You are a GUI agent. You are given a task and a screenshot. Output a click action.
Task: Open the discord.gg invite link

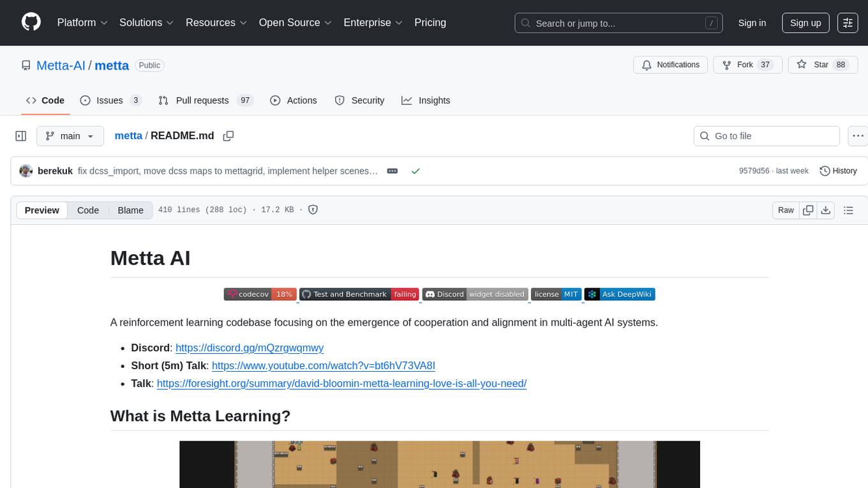coord(250,348)
